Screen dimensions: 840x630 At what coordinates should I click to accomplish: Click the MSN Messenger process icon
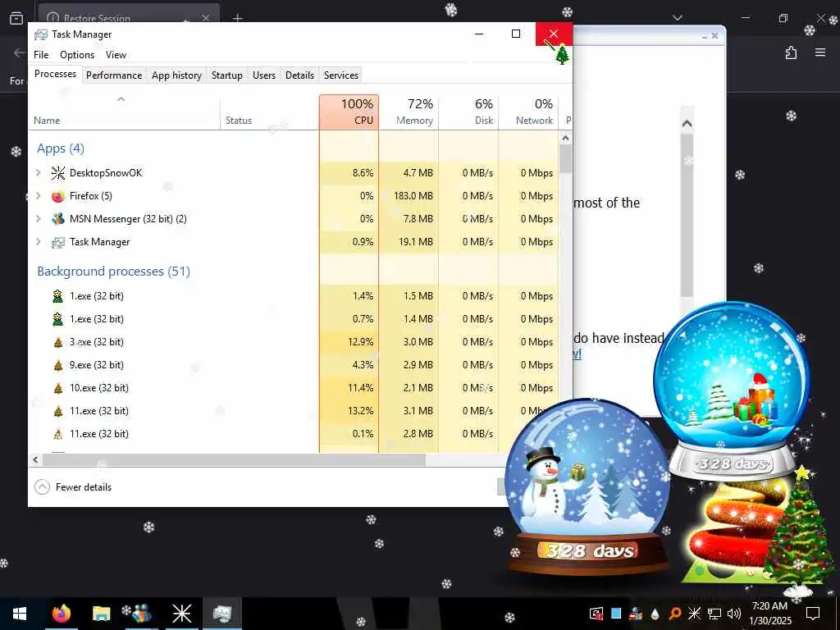(x=58, y=219)
